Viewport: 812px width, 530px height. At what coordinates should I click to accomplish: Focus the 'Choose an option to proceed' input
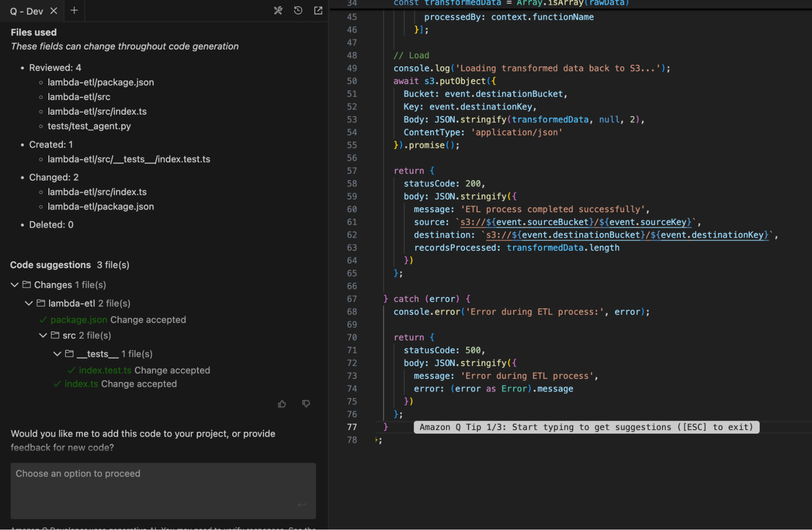click(163, 491)
